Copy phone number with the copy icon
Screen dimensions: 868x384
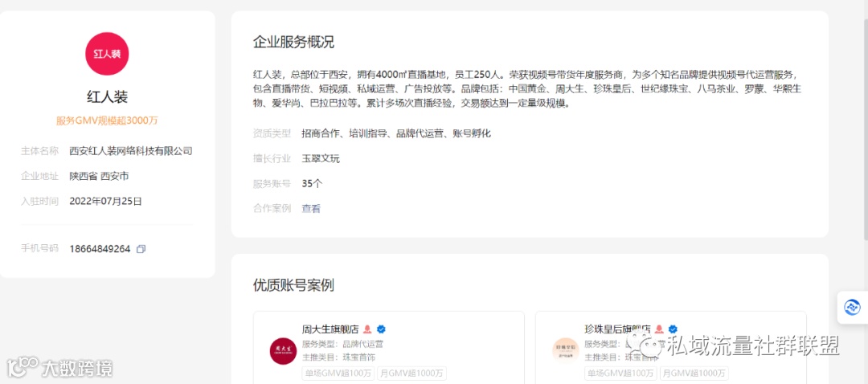click(x=141, y=249)
